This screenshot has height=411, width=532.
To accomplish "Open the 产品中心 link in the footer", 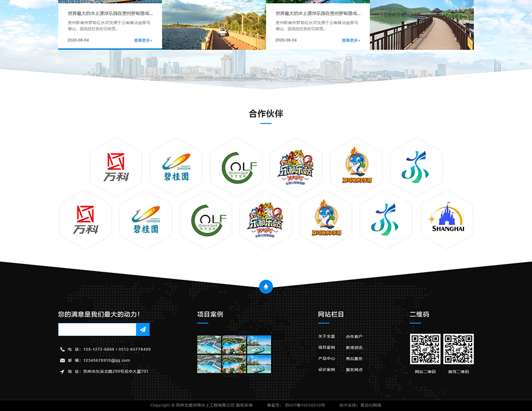I will point(327,358).
